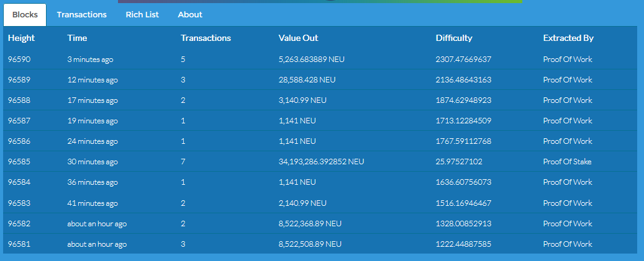Viewport: 644px width, 261px height.
Task: Select the '36 minutes ago' time cell
Action: pos(93,182)
